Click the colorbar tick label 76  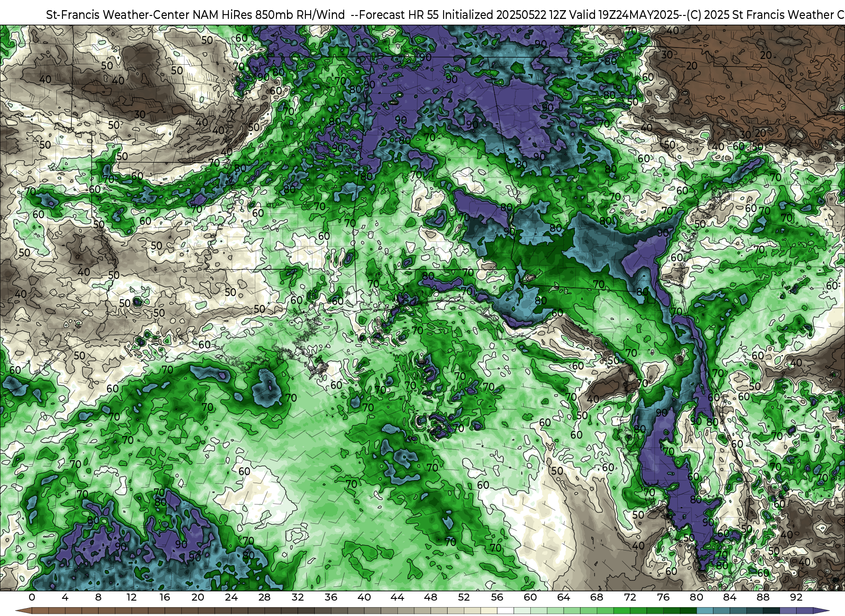663,598
